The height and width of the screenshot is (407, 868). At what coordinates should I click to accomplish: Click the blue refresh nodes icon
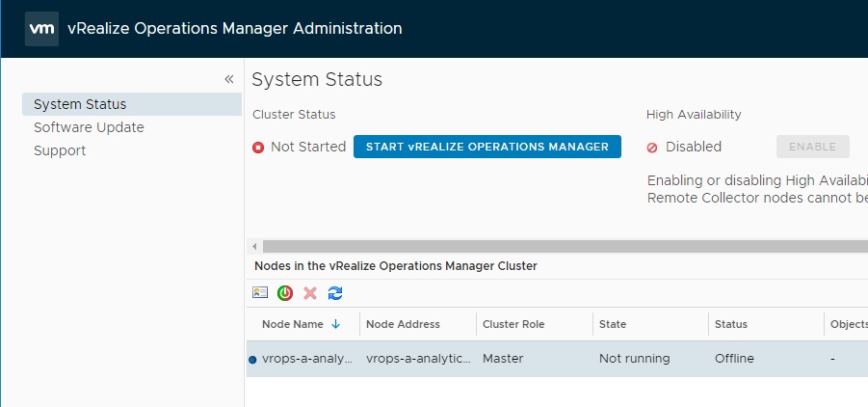pos(335,293)
